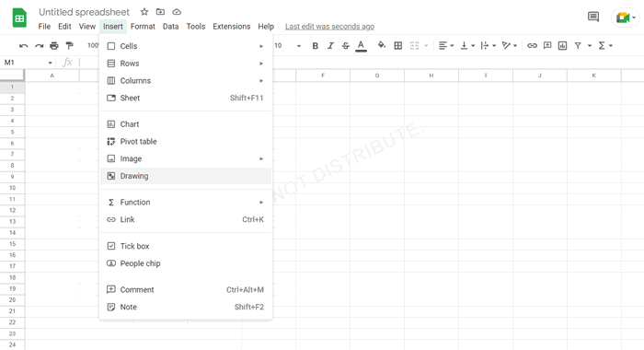Open the text color picker
This screenshot has width=644, height=350.
361,46
